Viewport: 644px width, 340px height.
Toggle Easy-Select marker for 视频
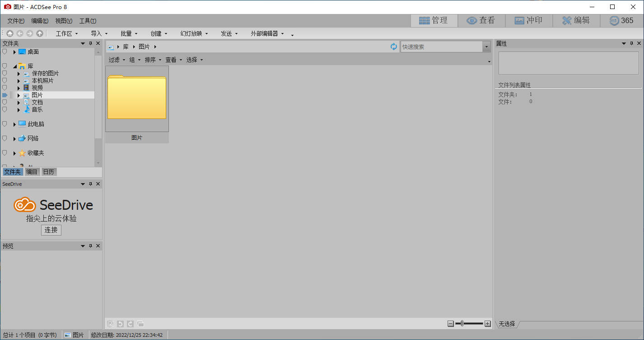tap(5, 88)
